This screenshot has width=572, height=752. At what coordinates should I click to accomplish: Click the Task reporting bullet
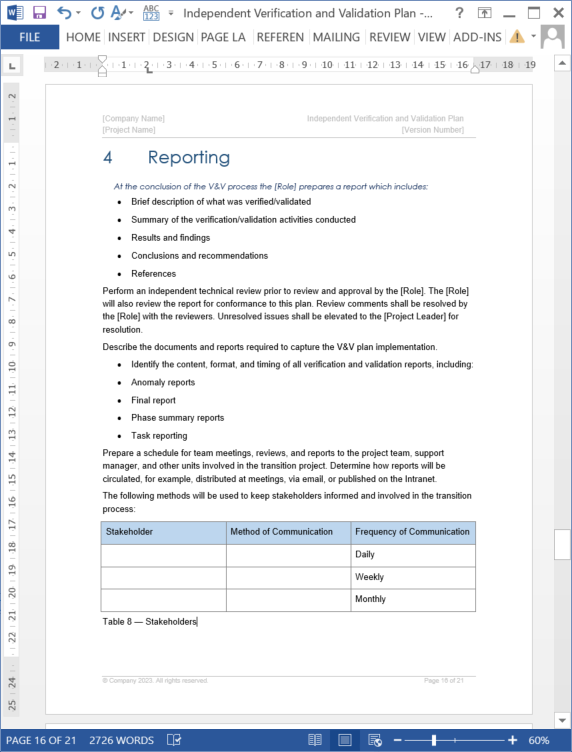tap(159, 435)
